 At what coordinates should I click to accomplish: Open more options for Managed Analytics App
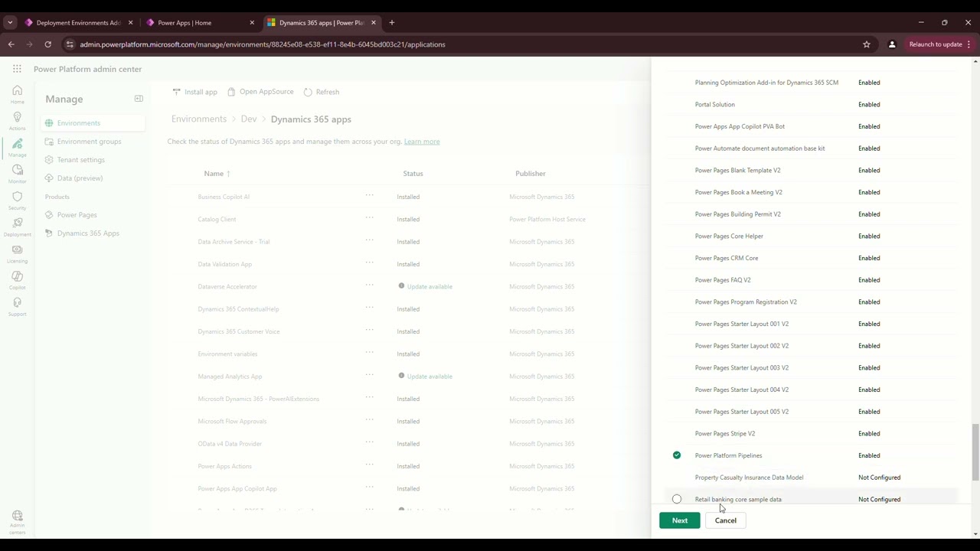[369, 376]
